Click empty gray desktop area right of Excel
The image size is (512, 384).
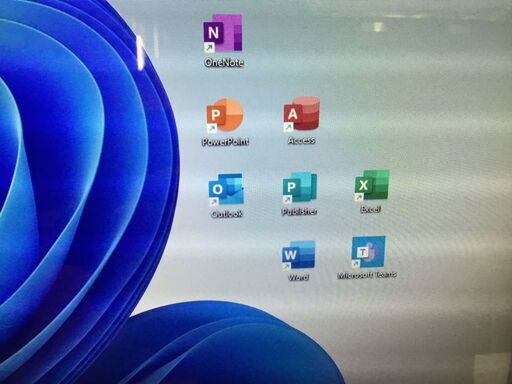click(450, 187)
